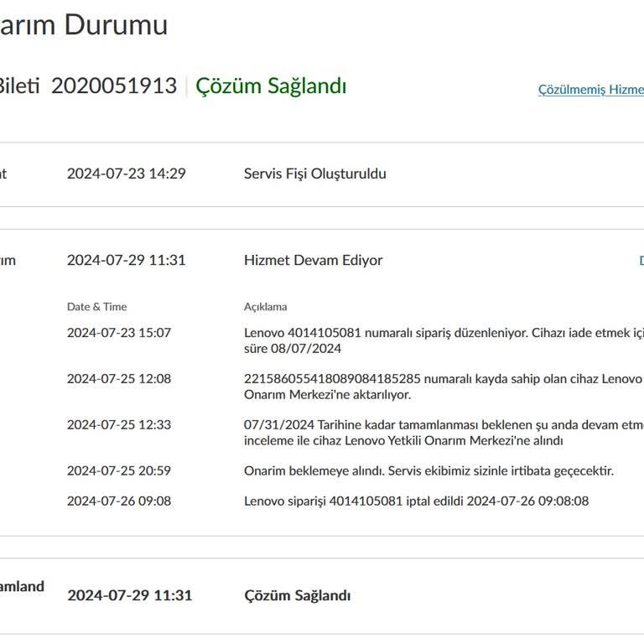Open the Çözülmemiş Hizmet link
644x644 pixels.
[591, 90]
